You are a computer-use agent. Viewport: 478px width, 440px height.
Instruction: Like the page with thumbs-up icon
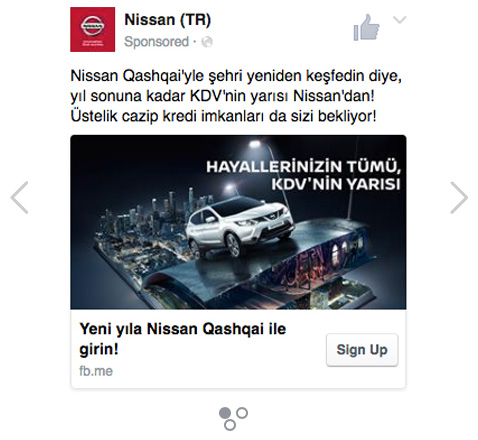(x=366, y=28)
